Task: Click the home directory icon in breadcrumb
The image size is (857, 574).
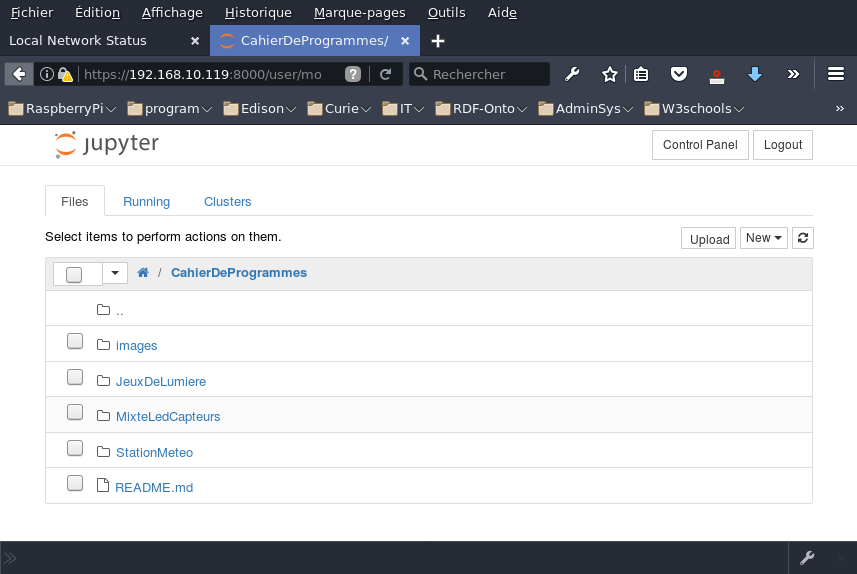Action: [x=143, y=273]
